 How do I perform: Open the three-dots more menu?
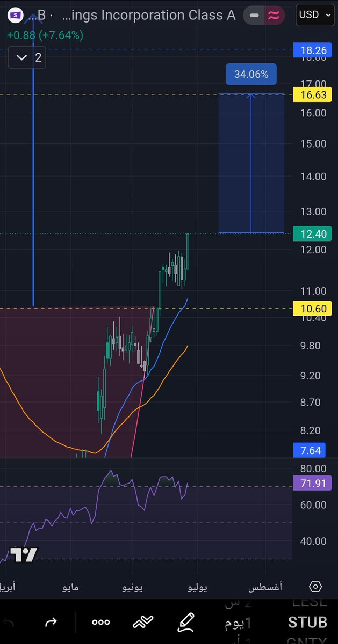click(x=100, y=623)
